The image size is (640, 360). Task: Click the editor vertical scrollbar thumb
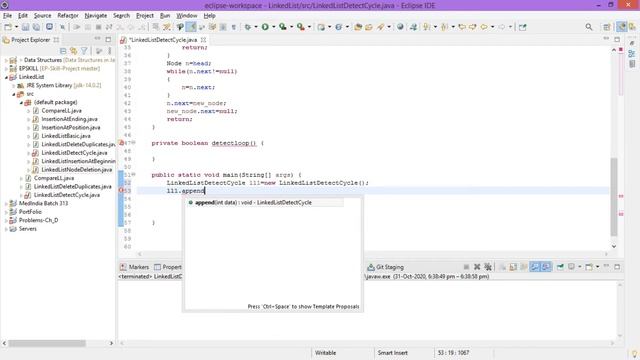point(614,197)
